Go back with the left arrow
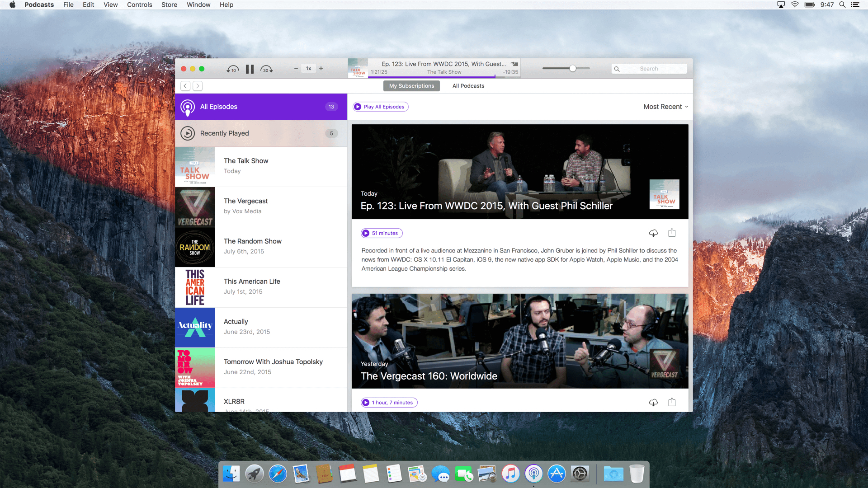Viewport: 868px width, 488px height. (x=185, y=86)
